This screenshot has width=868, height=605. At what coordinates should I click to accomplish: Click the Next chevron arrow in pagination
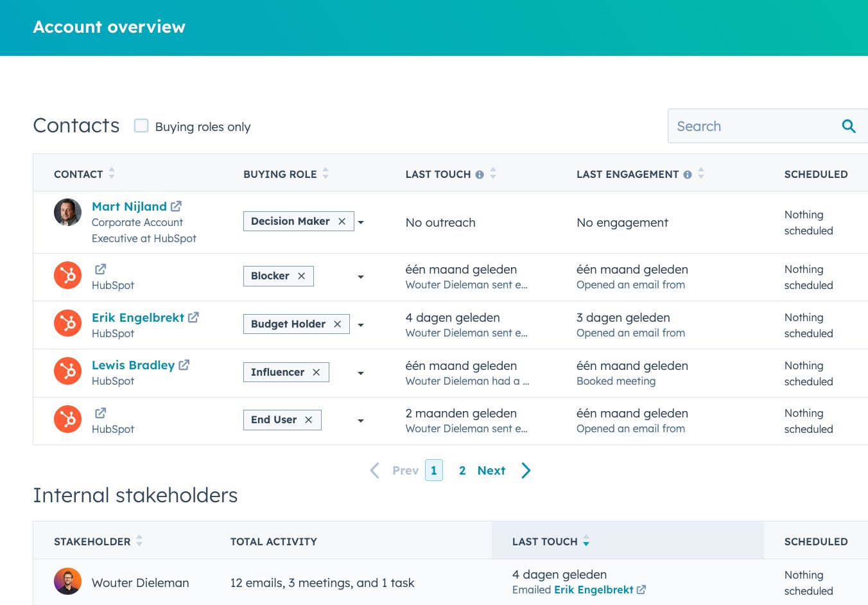coord(526,470)
